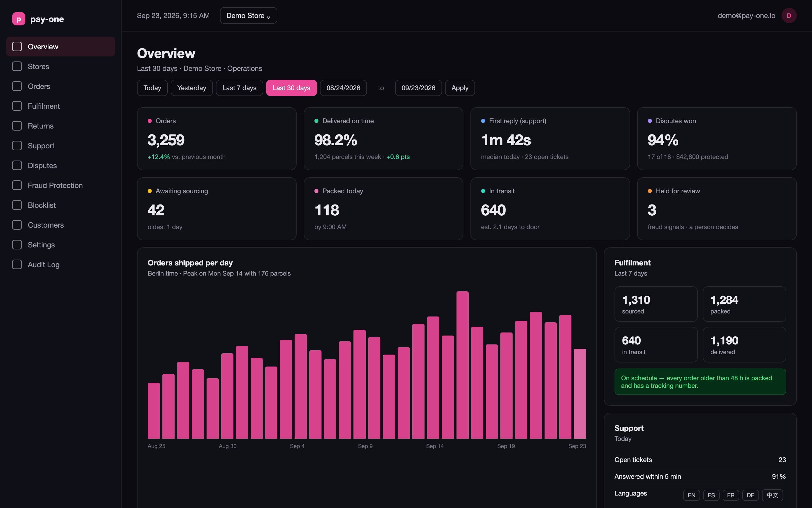The height and width of the screenshot is (508, 812).
Task: Open Support label in sidebar
Action: coord(41,146)
